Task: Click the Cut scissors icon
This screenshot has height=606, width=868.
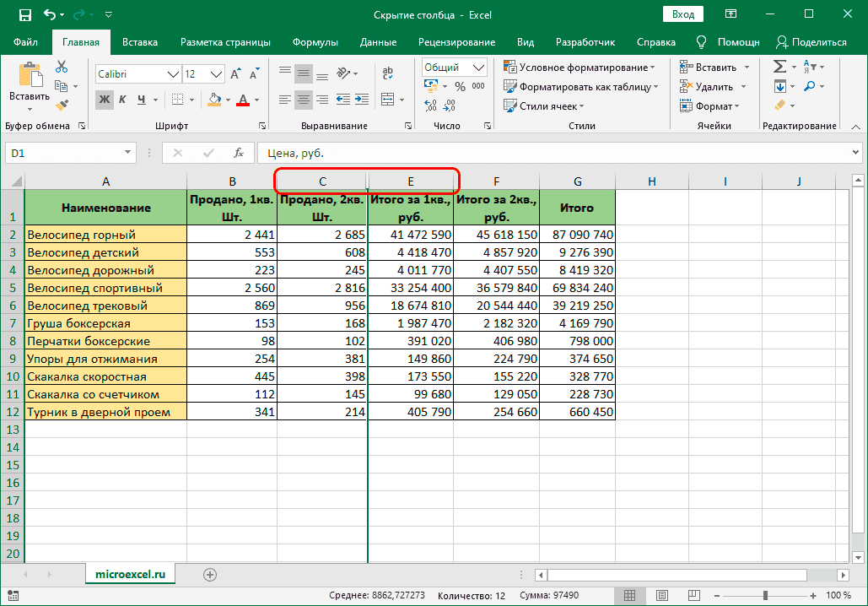Action: coord(62,68)
